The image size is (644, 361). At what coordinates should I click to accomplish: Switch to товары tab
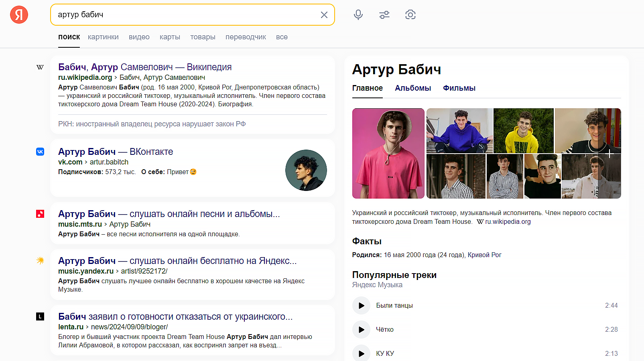click(x=203, y=37)
